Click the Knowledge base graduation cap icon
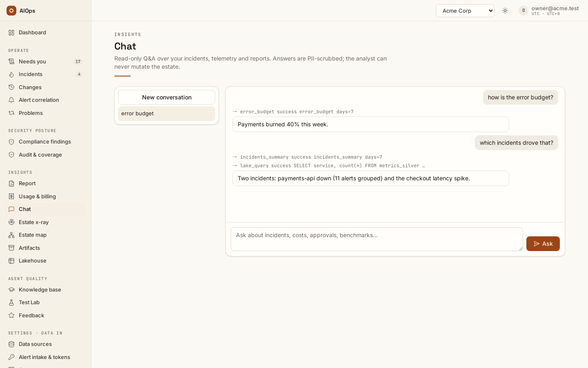The width and height of the screenshot is (588, 368). coord(11,290)
